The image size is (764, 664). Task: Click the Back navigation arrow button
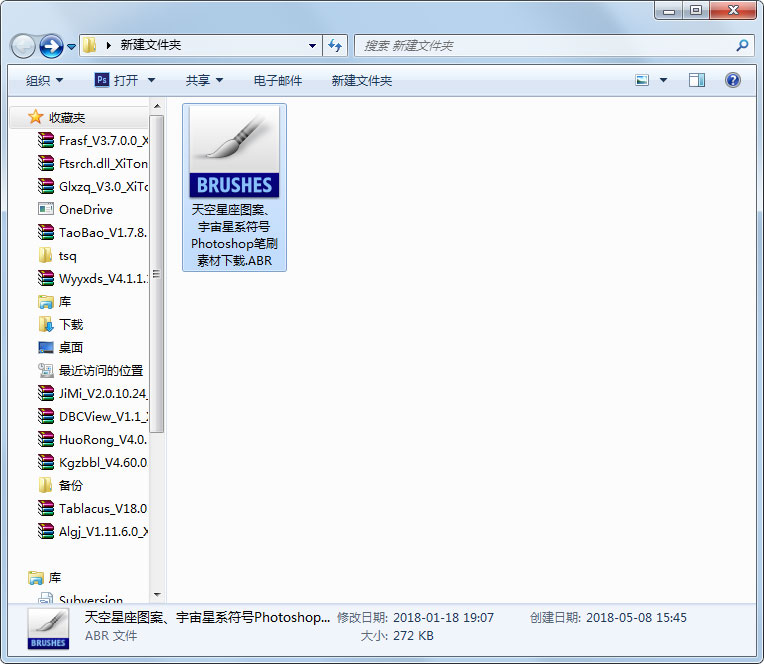pos(23,46)
